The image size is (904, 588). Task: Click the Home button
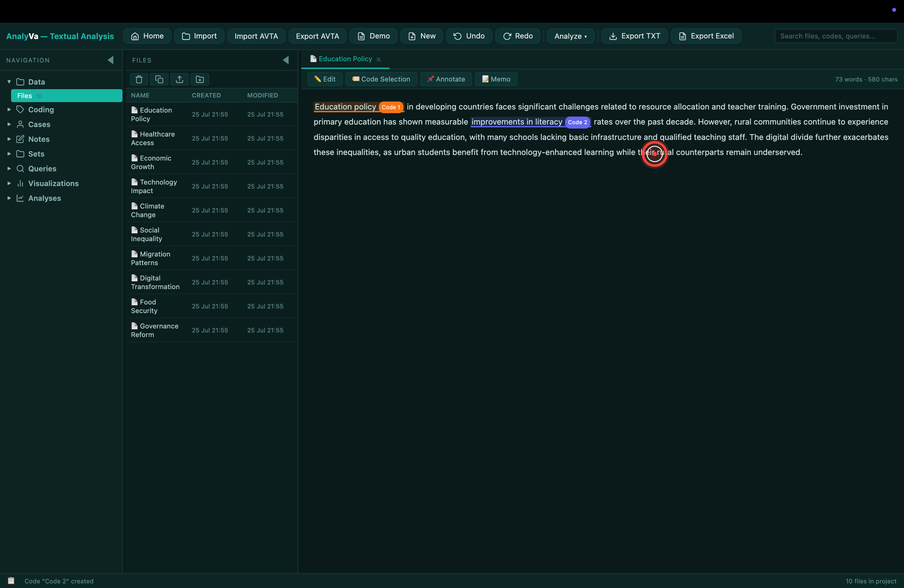[x=147, y=36]
